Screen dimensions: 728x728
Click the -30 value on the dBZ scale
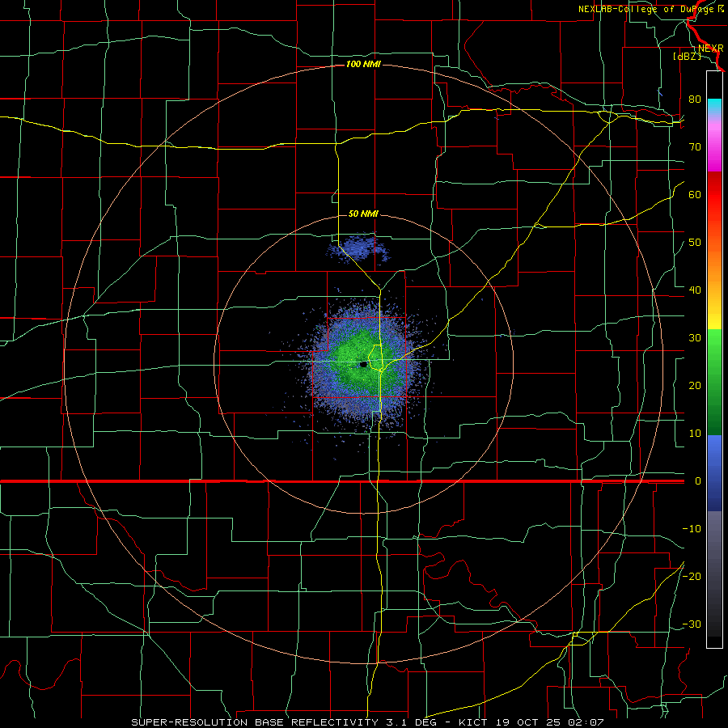tap(692, 624)
